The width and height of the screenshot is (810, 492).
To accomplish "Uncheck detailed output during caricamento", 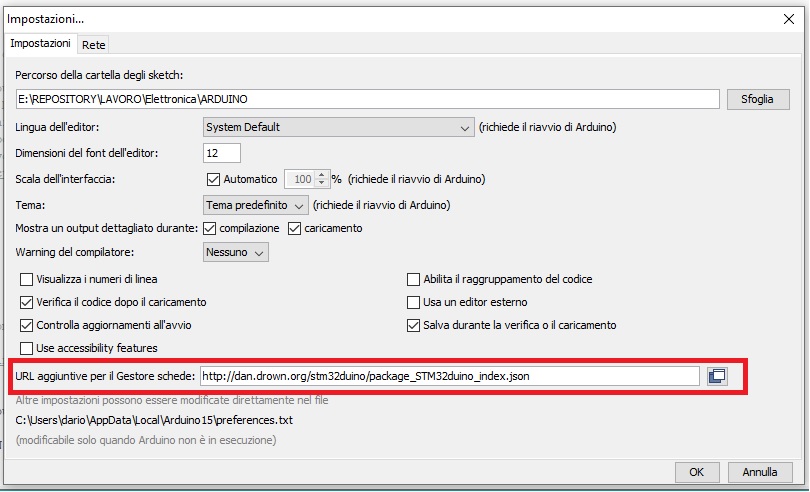I will point(294,228).
